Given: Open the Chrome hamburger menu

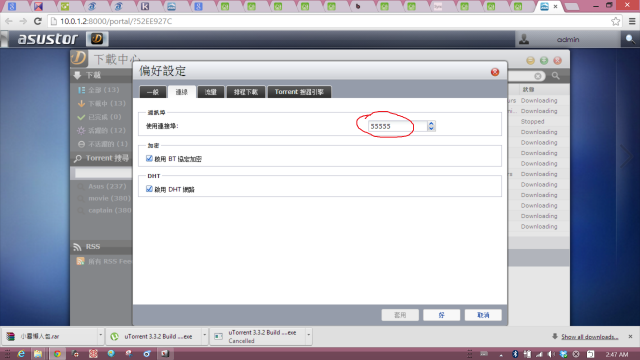Looking at the screenshot, I should click(x=632, y=21).
